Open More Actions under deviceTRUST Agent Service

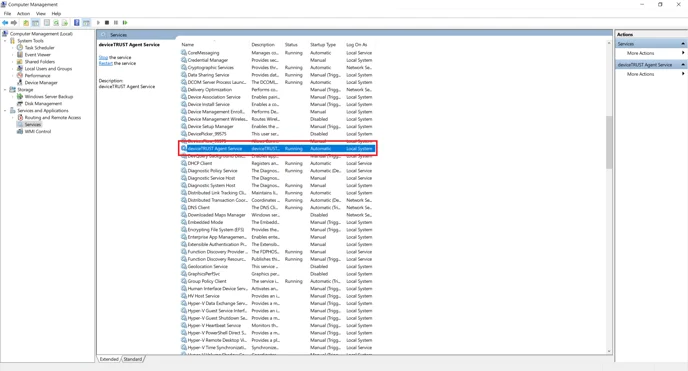[x=641, y=74]
